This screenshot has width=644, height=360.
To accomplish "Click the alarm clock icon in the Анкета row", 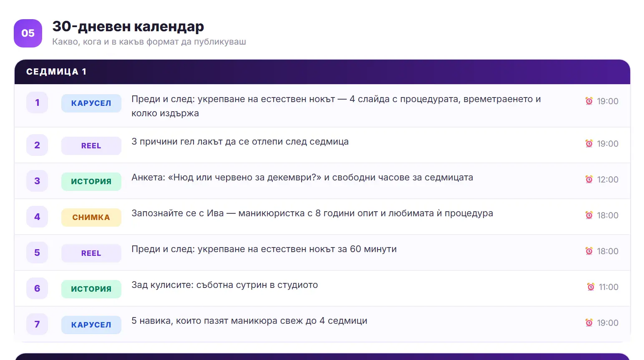I will tap(589, 180).
